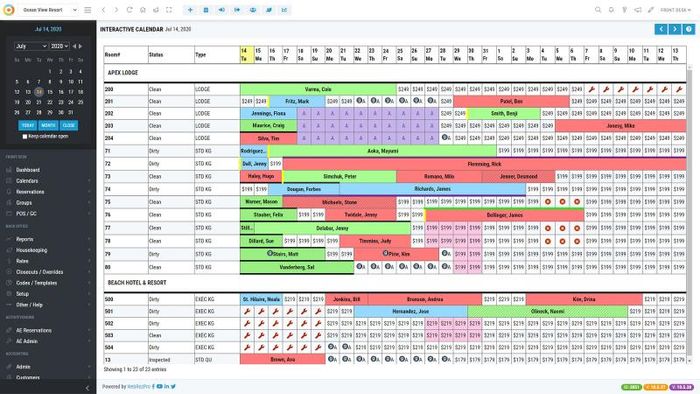Open the Ocean View Resort property dropdown
Screen dimensions: 700x394
coord(49,10)
